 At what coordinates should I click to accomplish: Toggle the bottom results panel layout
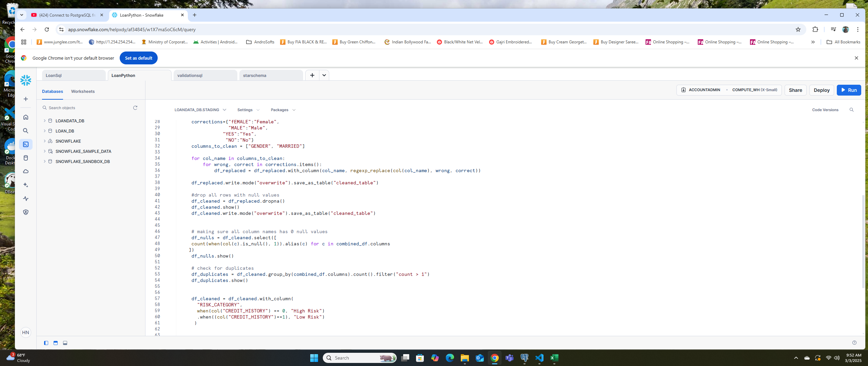(x=65, y=343)
